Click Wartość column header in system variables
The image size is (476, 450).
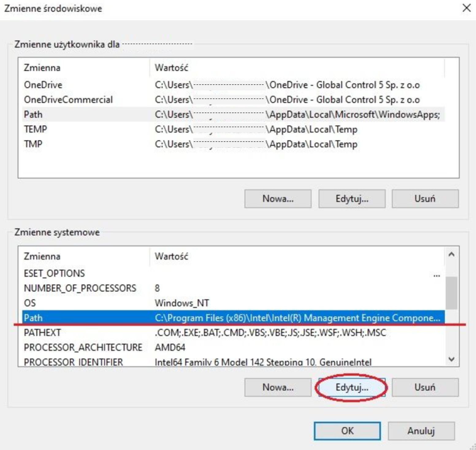(172, 256)
